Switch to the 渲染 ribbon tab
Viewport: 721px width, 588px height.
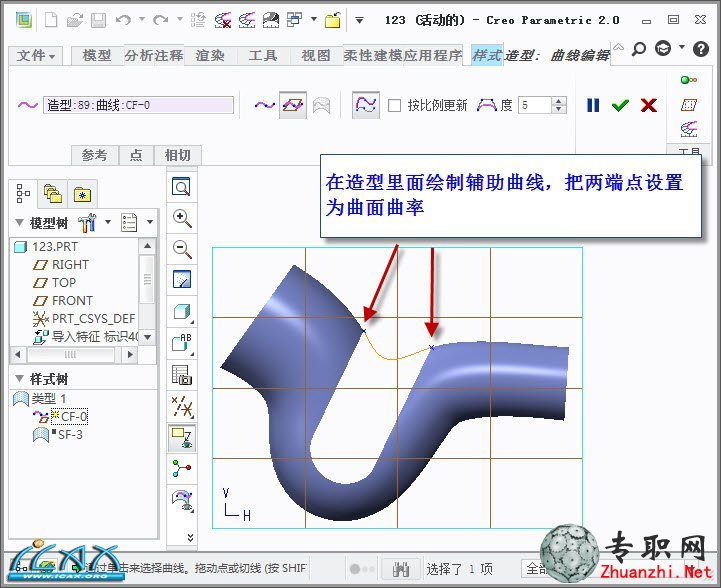pyautogui.click(x=210, y=56)
